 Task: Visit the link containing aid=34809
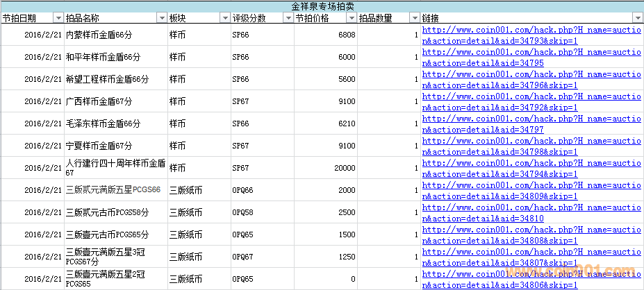pyautogui.click(x=531, y=191)
